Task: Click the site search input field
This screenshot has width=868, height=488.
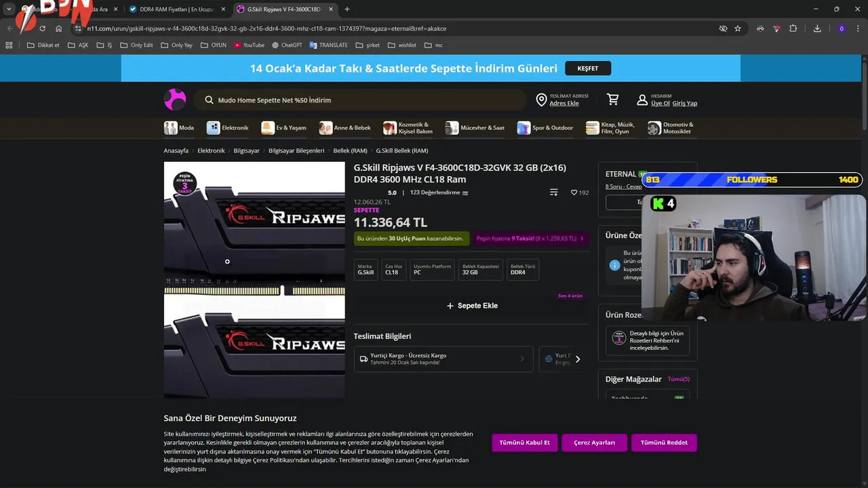Action: 359,100
